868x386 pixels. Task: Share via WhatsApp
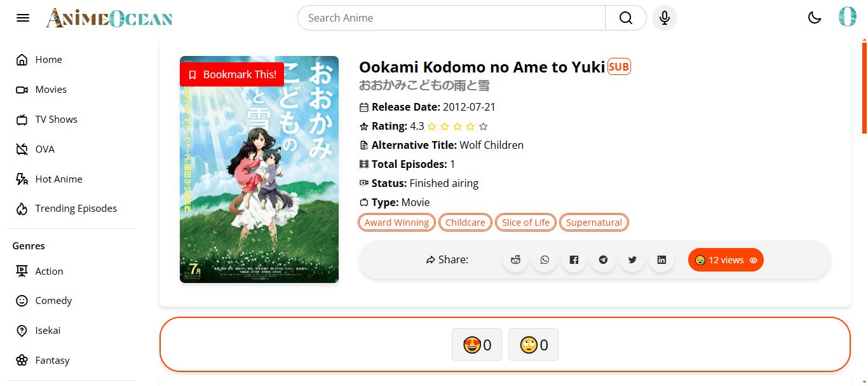click(545, 260)
